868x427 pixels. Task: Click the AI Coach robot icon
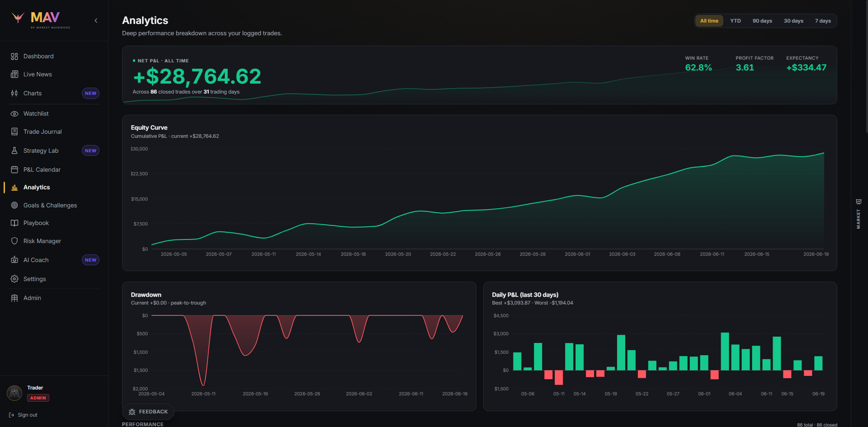(x=14, y=260)
